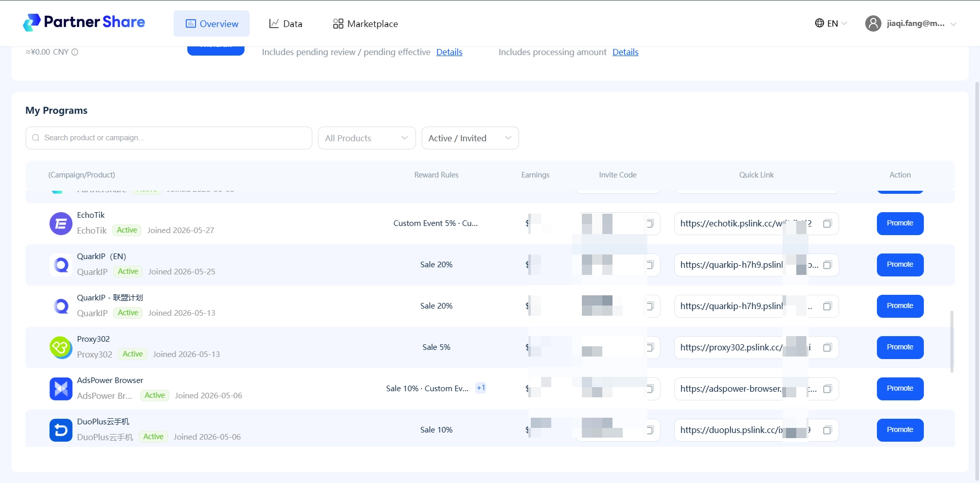Copy the Proxy302 invite code
This screenshot has width=980, height=483.
[650, 347]
